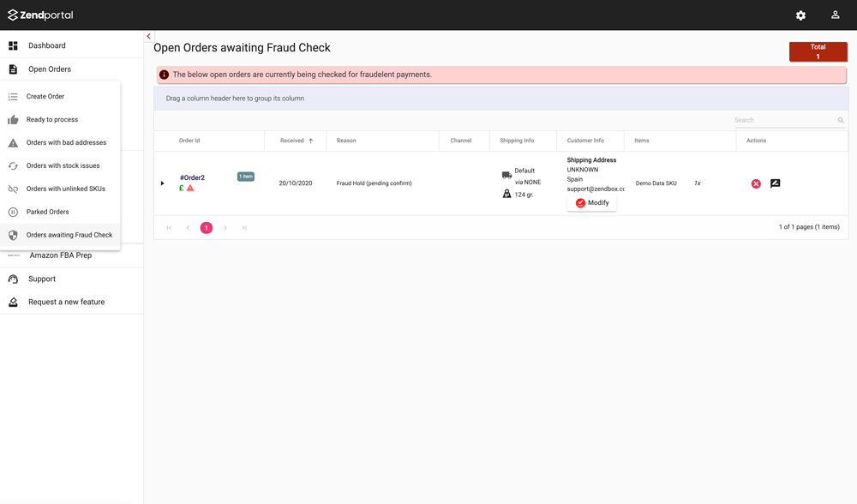Collapse the sidebar with the red chevron
Image resolution: width=857 pixels, height=504 pixels.
point(148,37)
